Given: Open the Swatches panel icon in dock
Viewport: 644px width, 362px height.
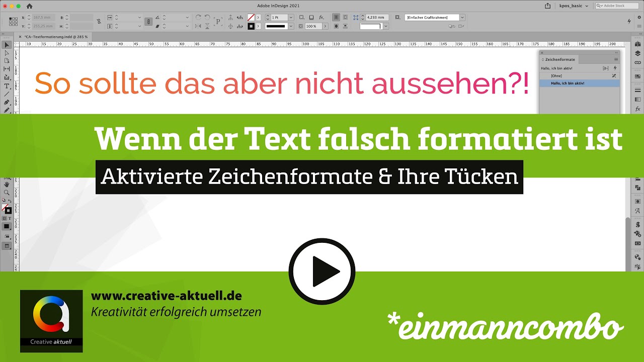Looking at the screenshot, I should (637, 76).
